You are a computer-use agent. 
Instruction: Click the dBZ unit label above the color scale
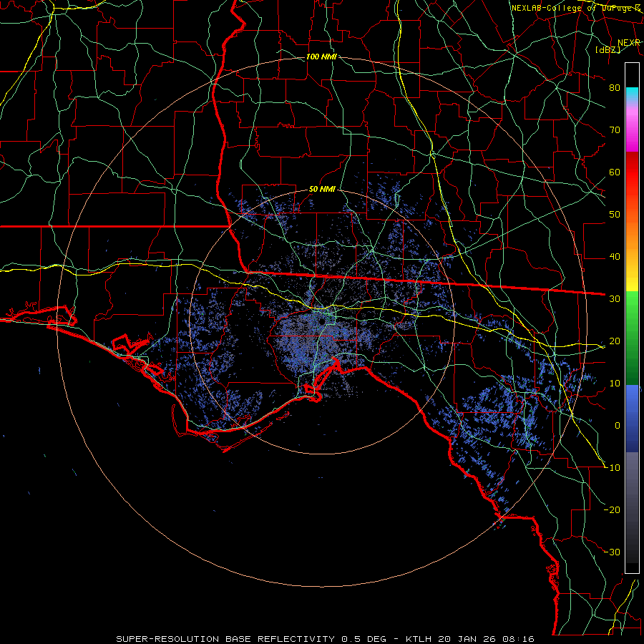608,50
